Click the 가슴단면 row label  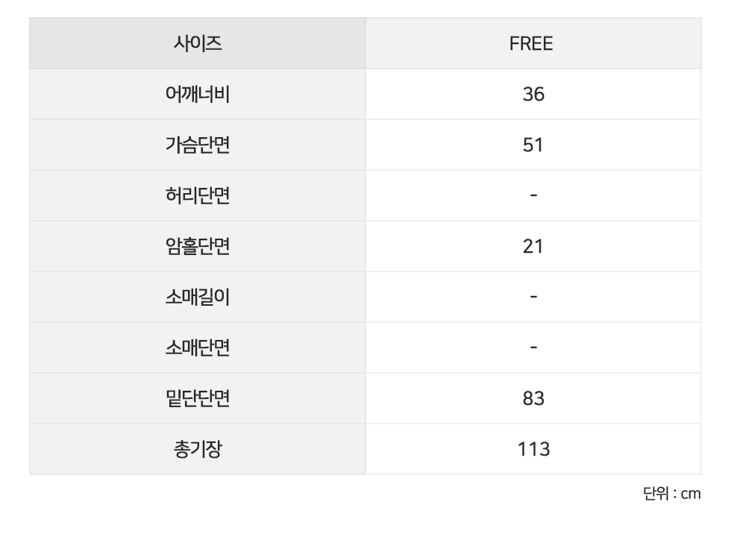click(198, 145)
